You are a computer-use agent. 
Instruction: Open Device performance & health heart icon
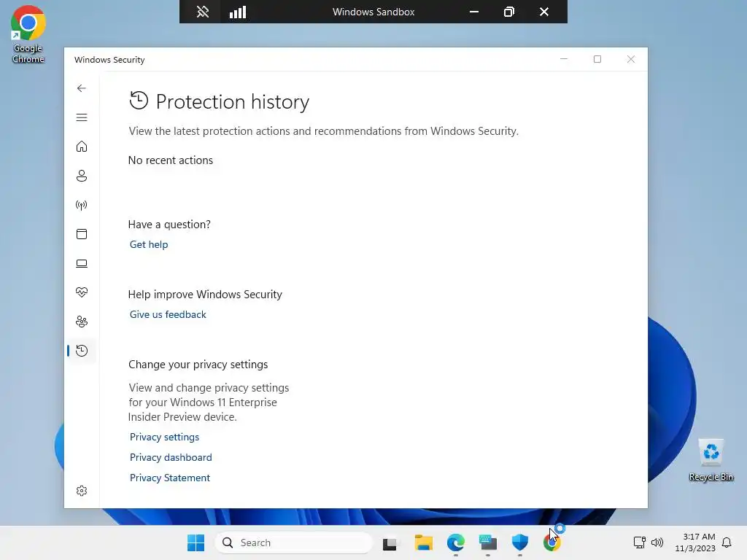click(82, 292)
